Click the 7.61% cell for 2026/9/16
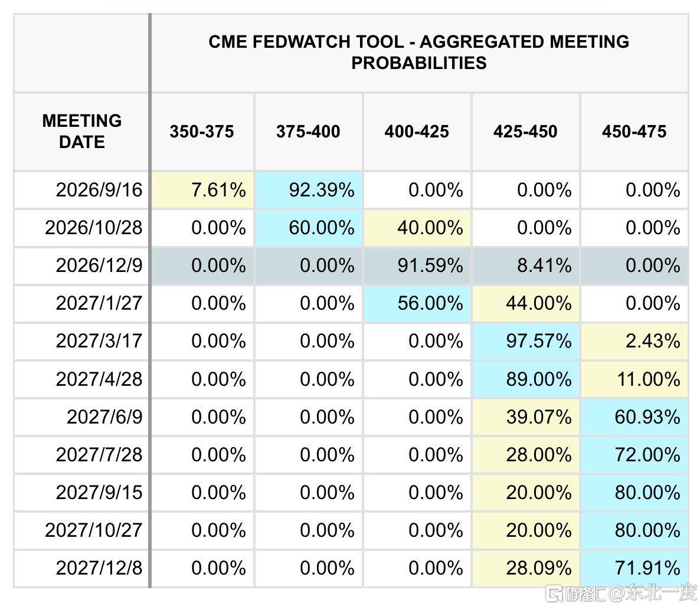700x607 pixels. (202, 190)
